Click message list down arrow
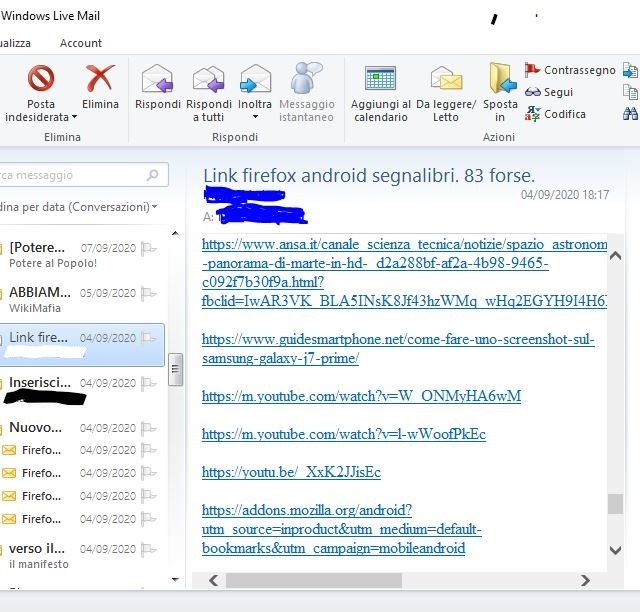Image resolution: width=640 pixels, height=612 pixels. [176, 579]
